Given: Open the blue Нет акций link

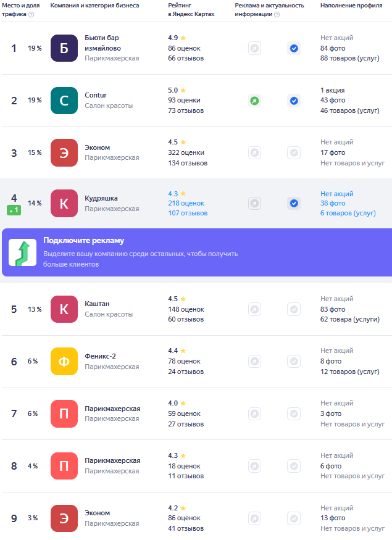Looking at the screenshot, I should tap(337, 194).
